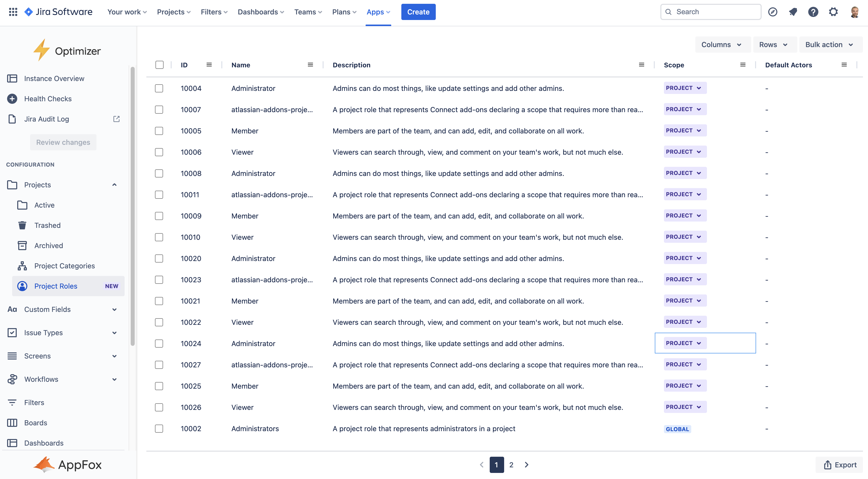Click Review changes
The image size is (868, 479).
(63, 142)
